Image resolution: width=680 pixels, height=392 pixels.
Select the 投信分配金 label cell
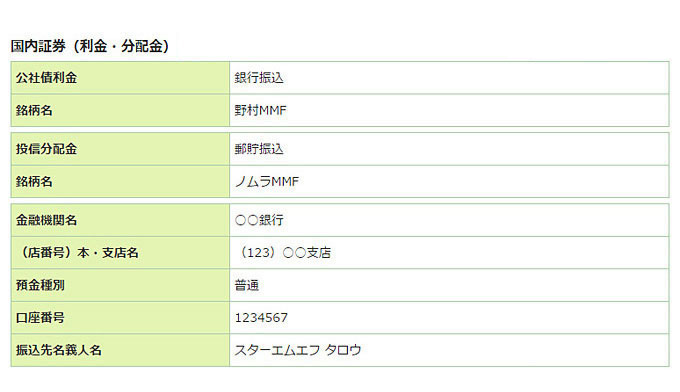[x=120, y=149]
